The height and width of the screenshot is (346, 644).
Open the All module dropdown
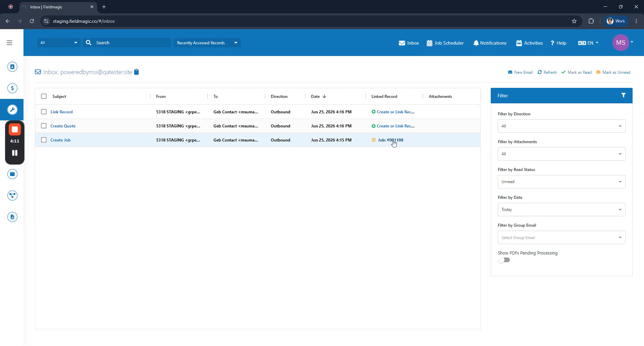[59, 43]
